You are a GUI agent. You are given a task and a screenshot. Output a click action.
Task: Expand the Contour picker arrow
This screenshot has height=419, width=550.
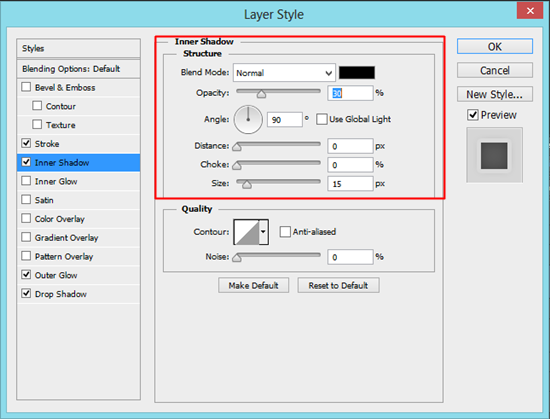(264, 232)
